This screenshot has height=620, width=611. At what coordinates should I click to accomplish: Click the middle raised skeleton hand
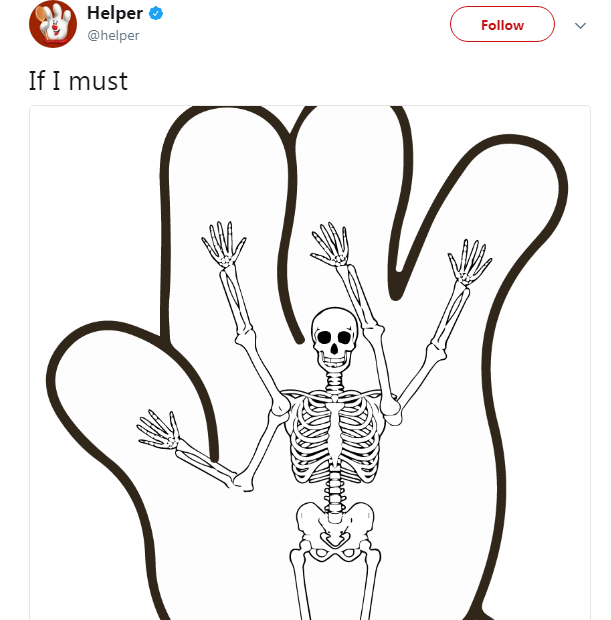331,244
